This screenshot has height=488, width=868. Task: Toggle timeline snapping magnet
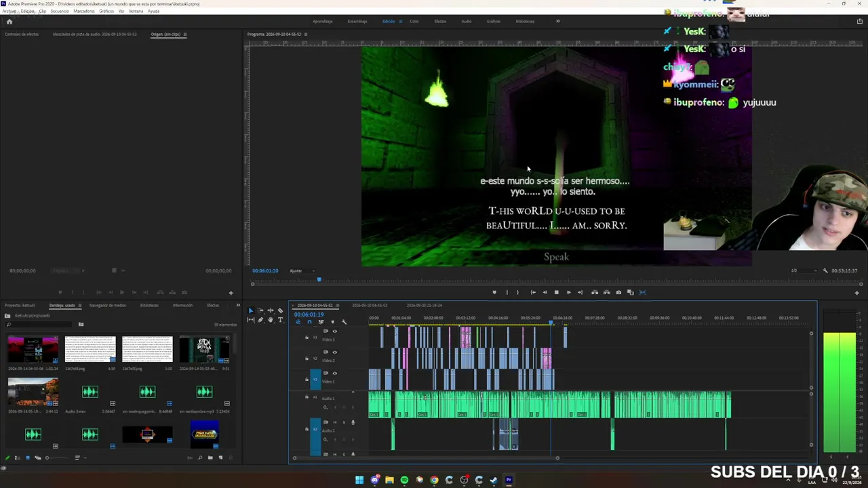point(309,322)
